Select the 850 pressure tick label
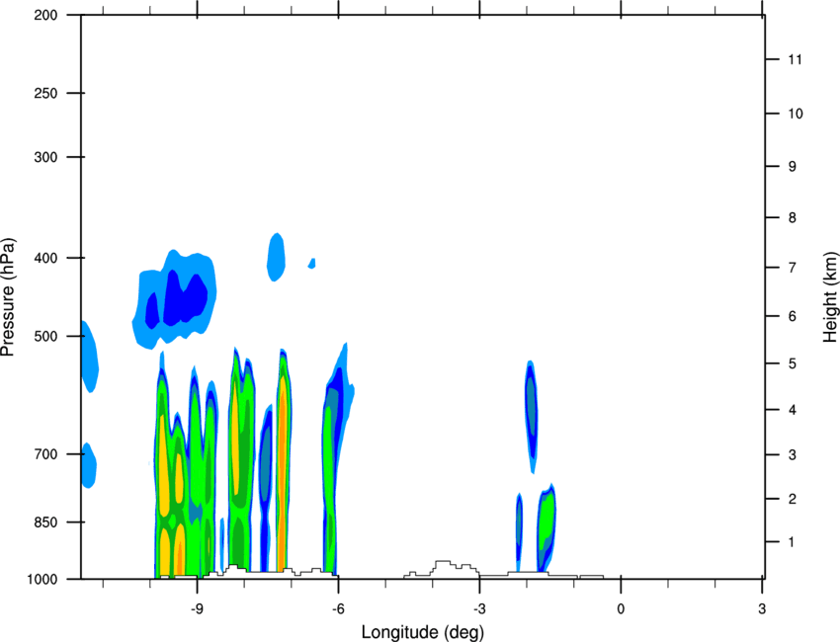840x642 pixels. [45, 522]
